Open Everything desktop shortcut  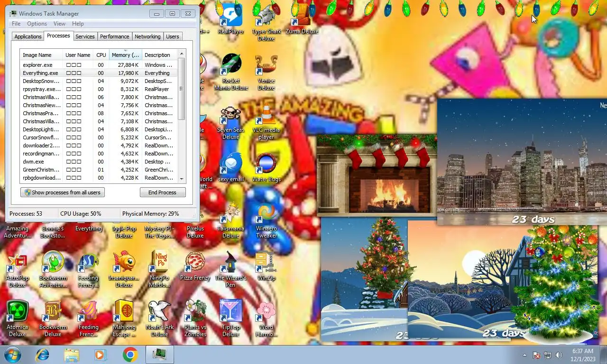pyautogui.click(x=88, y=228)
